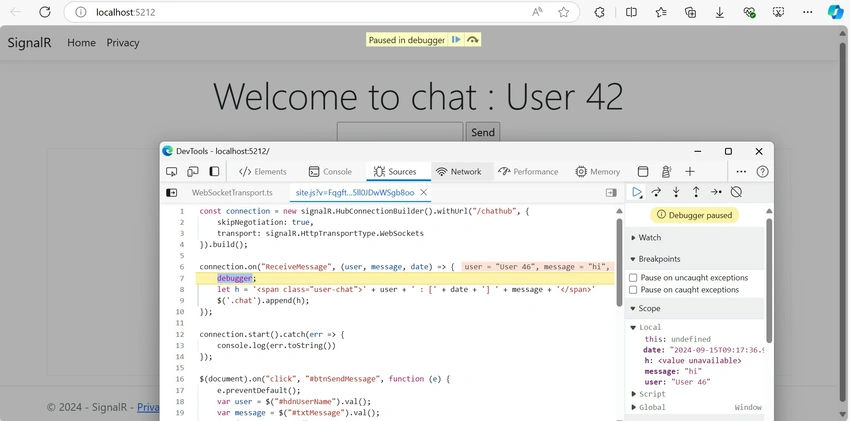Open Downloads icon in Edge toolbar
The width and height of the screenshot is (850, 421).
(719, 12)
